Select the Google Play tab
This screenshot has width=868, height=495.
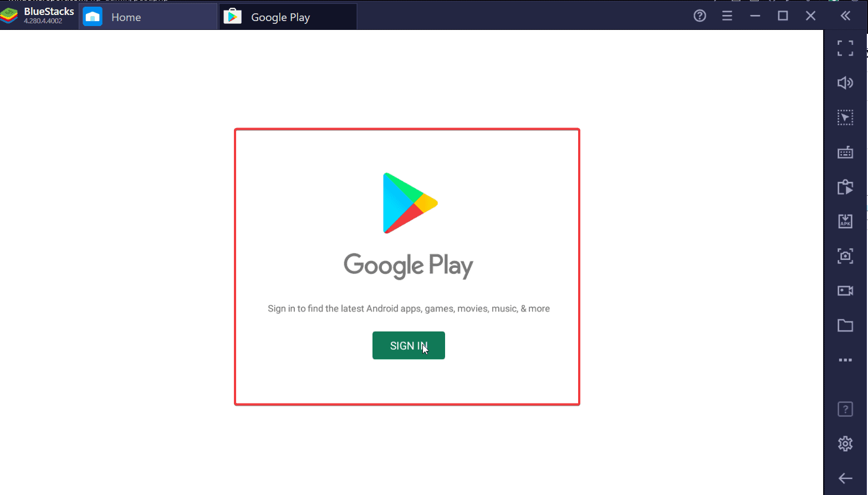[x=288, y=17]
